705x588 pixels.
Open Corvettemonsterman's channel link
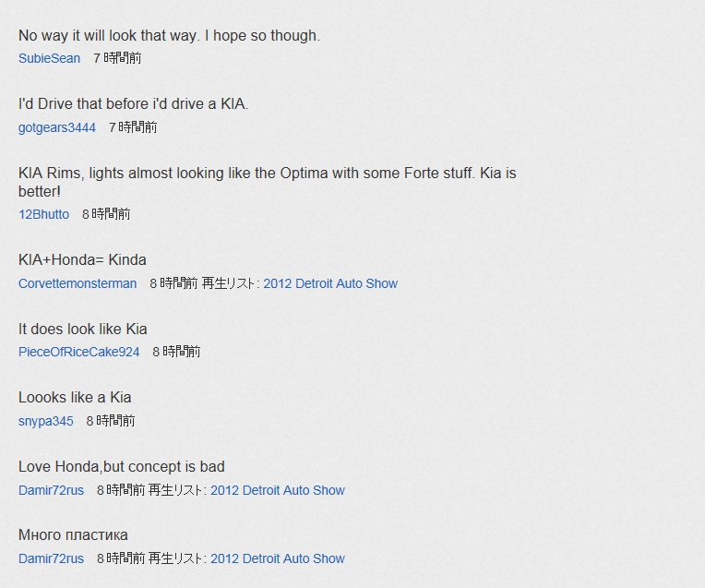pyautogui.click(x=78, y=283)
